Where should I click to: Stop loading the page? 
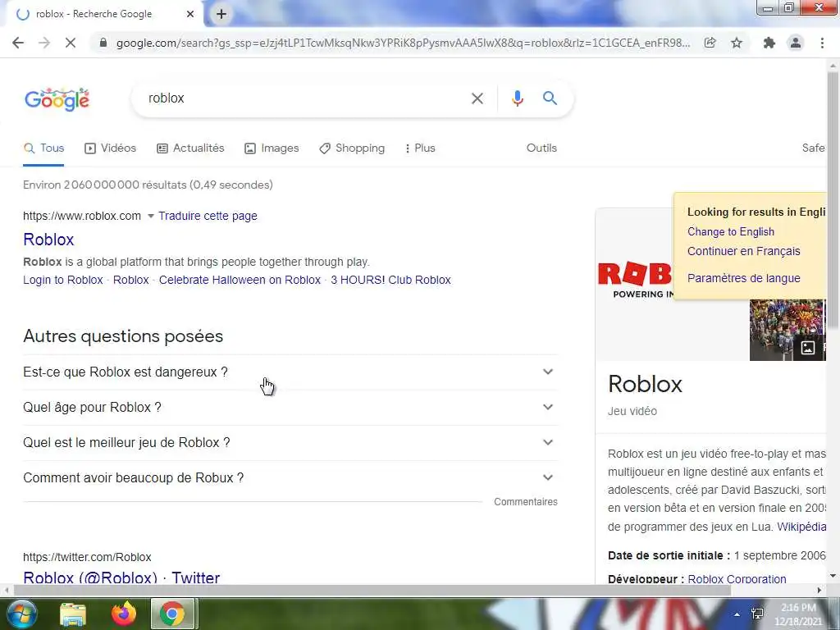[x=71, y=43]
